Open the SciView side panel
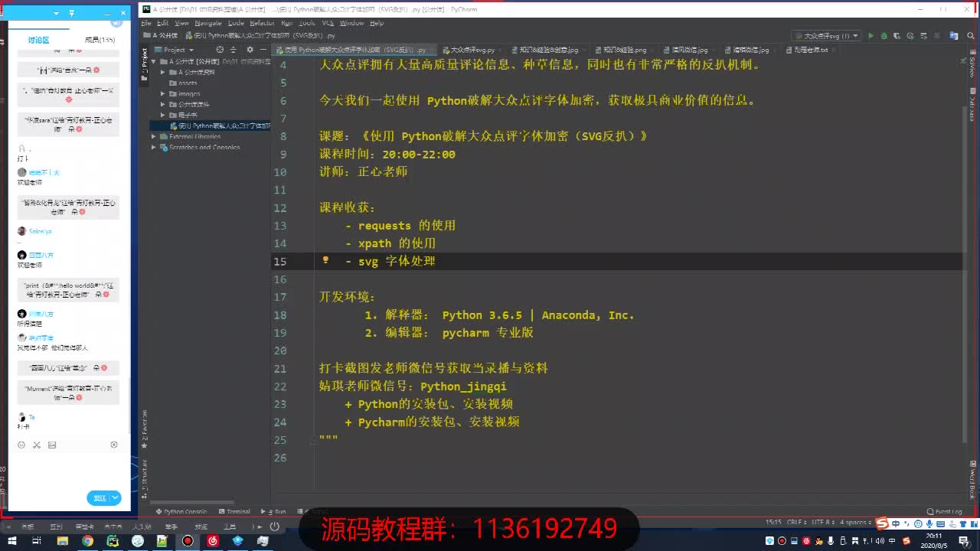This screenshot has height=551, width=980. (972, 63)
